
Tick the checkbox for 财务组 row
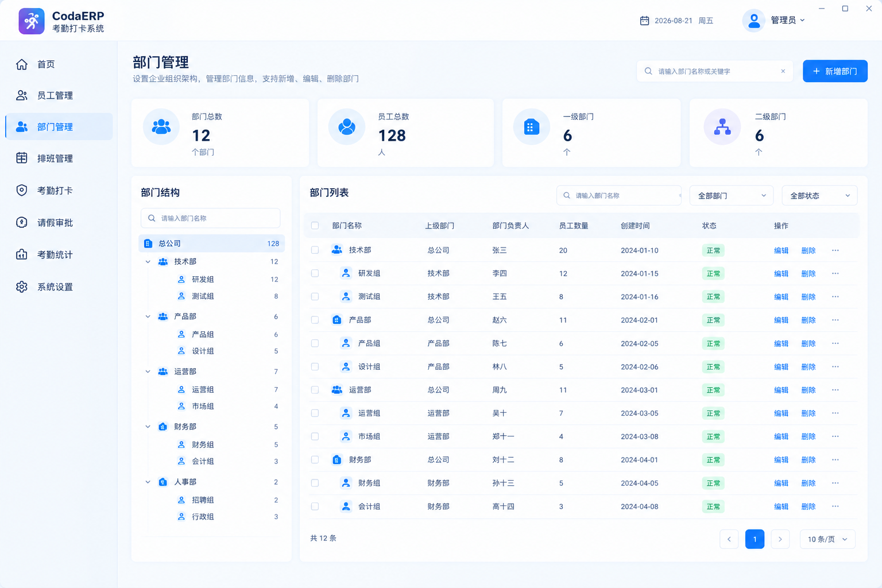click(x=315, y=483)
